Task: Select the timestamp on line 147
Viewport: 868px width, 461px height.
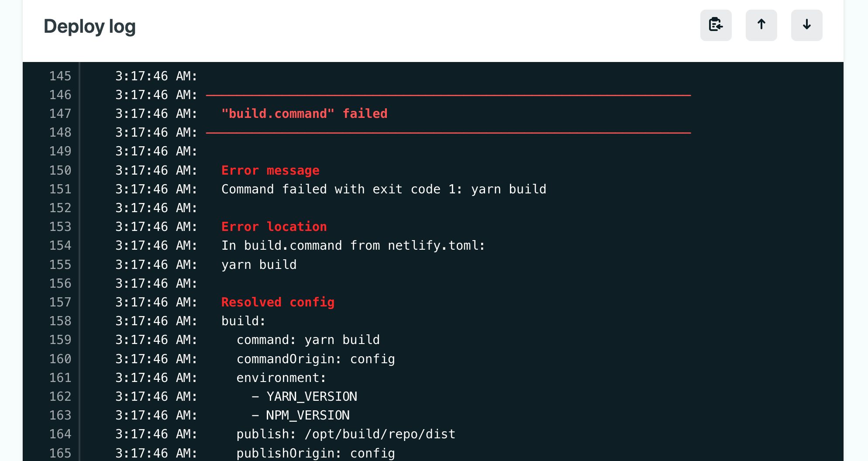Action: point(156,114)
